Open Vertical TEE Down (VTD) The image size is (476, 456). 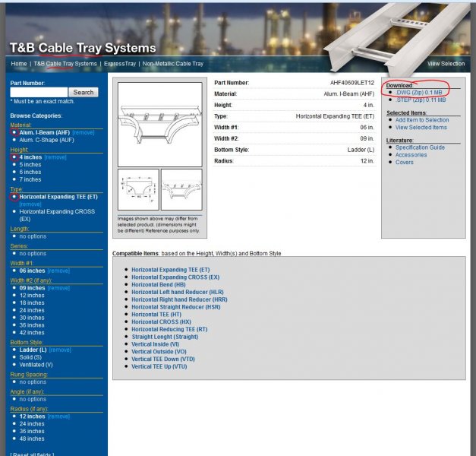point(163,359)
